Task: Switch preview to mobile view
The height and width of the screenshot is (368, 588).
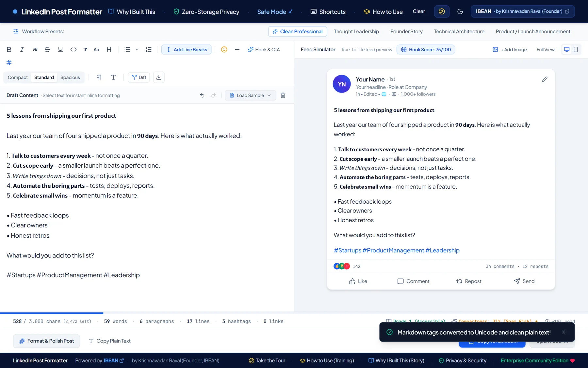Action: click(576, 49)
